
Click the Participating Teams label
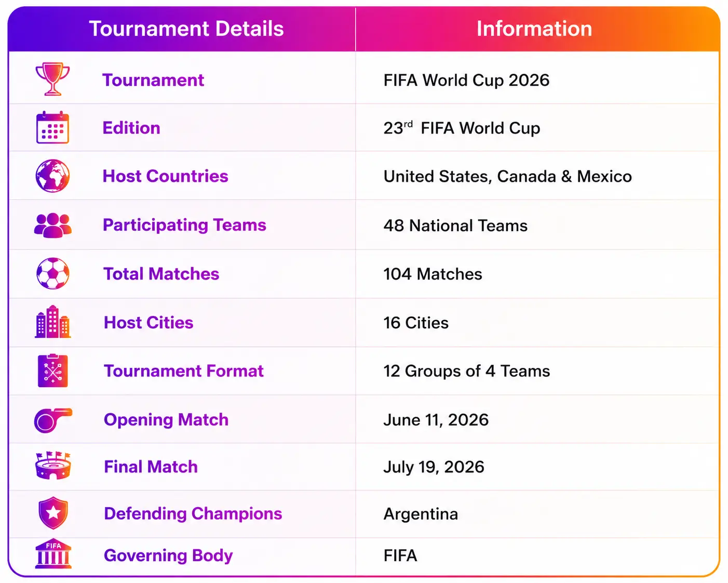[184, 225]
